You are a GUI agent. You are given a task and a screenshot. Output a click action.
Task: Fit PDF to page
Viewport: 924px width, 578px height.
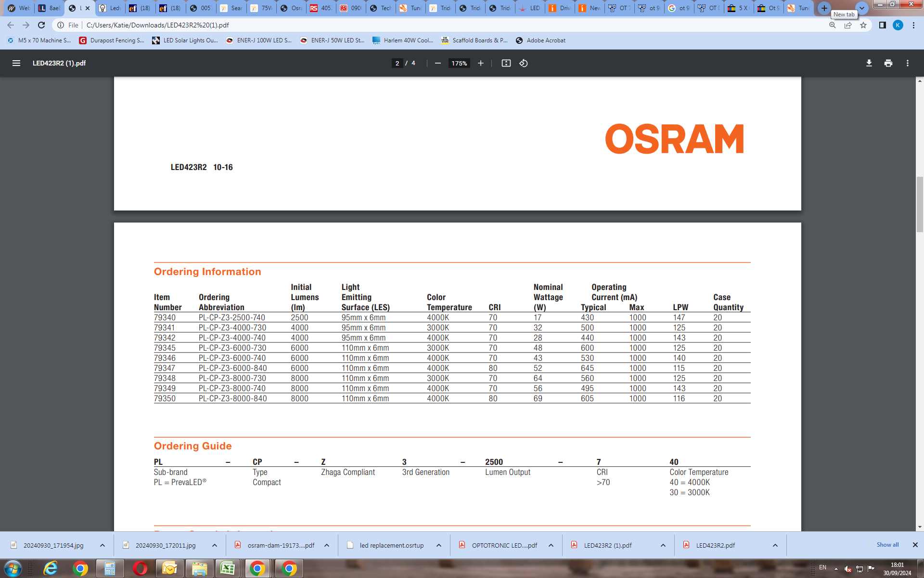[x=506, y=63]
